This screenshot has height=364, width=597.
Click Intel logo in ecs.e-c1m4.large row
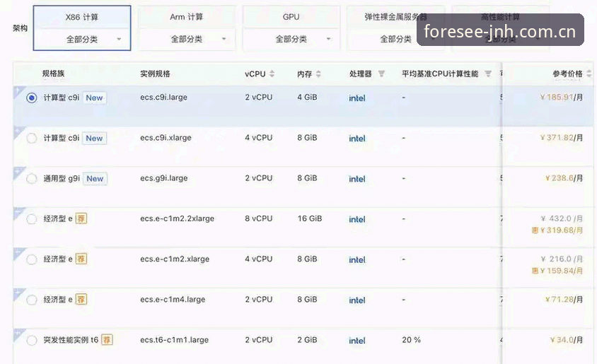357,300
